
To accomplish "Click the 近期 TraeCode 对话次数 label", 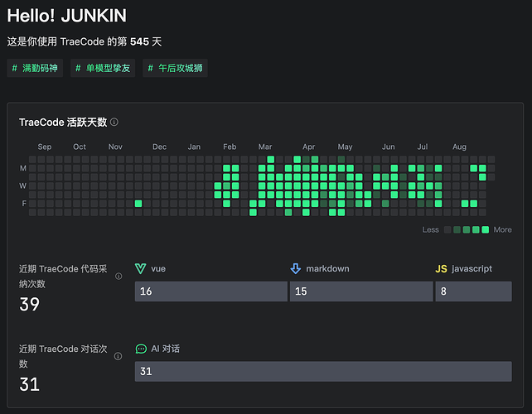I will pyautogui.click(x=63, y=356).
